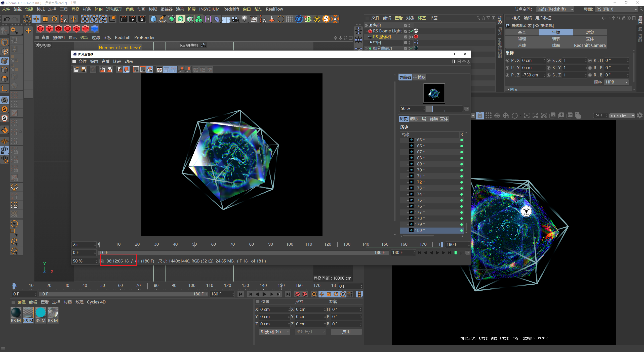Select the Rotate tool in top toolbar
The width and height of the screenshot is (644, 352).
[54, 19]
